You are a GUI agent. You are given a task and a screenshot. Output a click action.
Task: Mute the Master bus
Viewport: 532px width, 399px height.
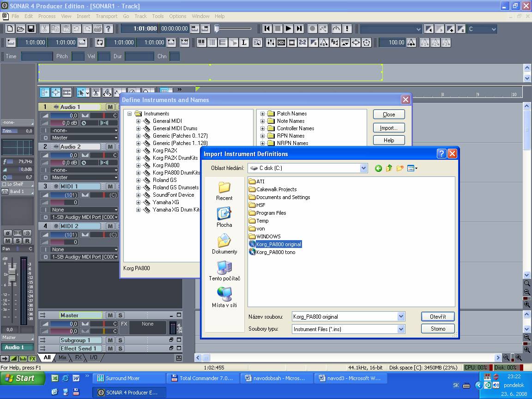tap(110, 315)
